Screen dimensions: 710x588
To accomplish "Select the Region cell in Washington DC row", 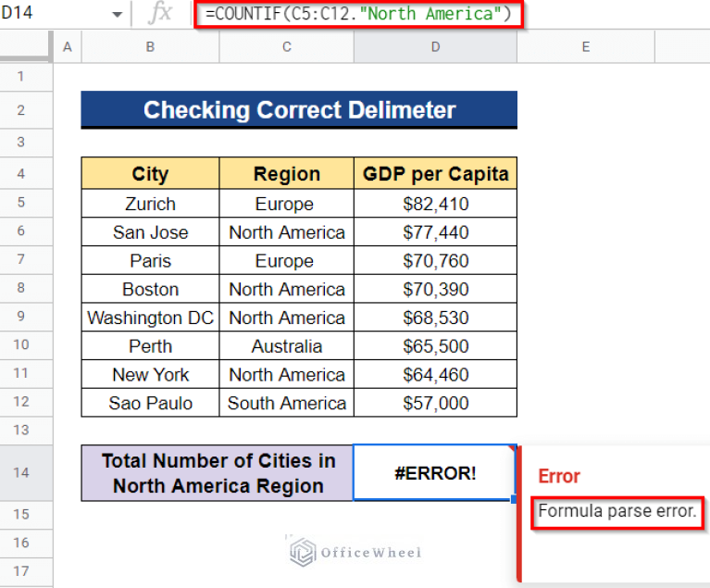I will click(x=287, y=318).
